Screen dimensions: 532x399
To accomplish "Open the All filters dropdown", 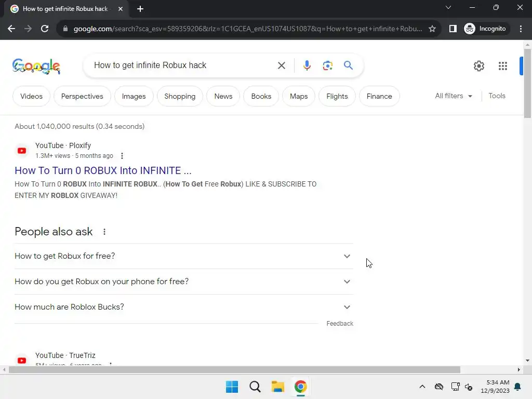I will click(x=454, y=96).
